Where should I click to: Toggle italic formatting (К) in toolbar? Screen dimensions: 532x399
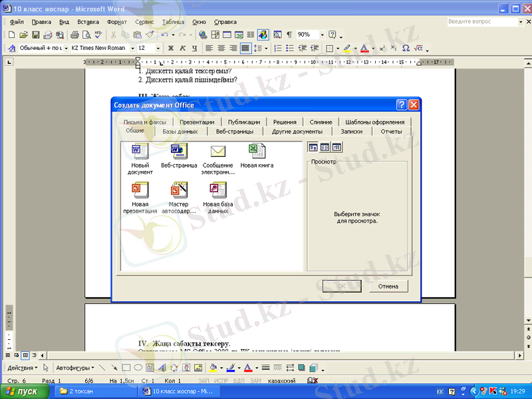(182, 49)
